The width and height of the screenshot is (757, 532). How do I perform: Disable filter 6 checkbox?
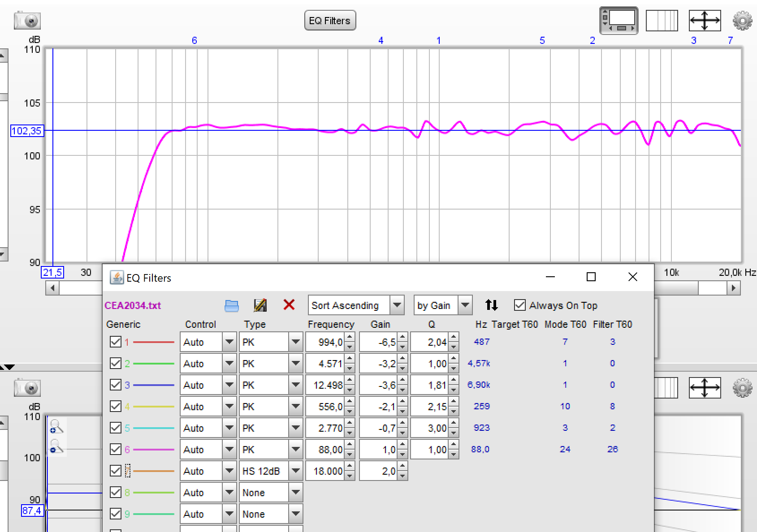coord(115,449)
